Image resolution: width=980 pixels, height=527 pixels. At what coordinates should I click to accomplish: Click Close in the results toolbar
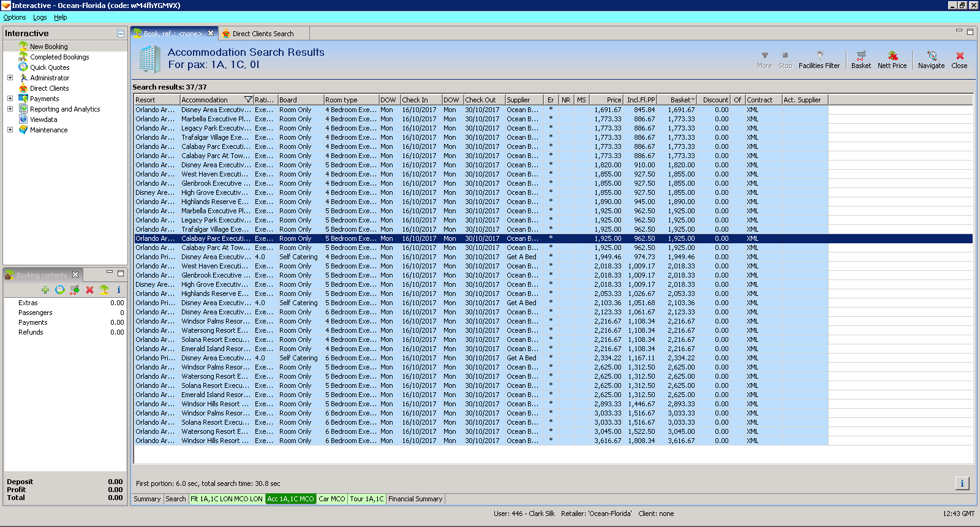click(x=959, y=59)
